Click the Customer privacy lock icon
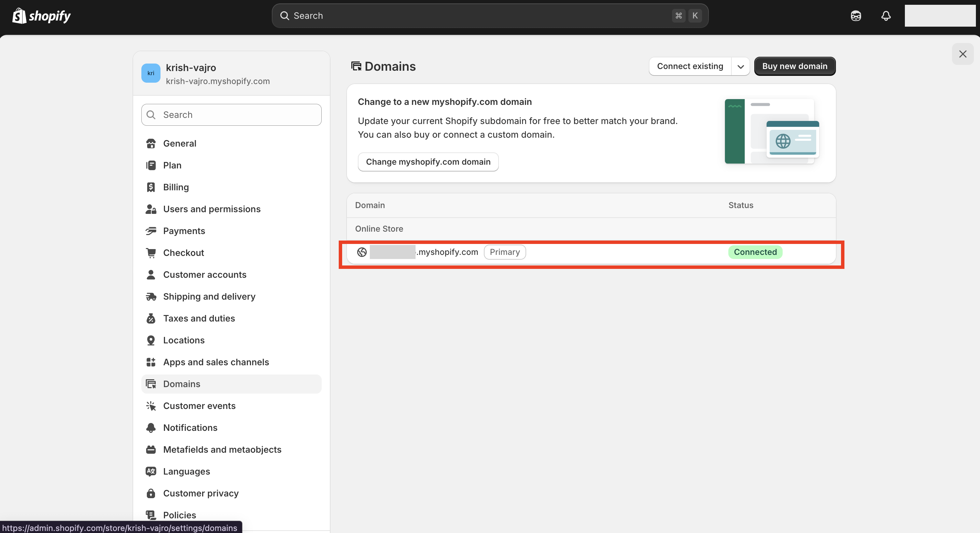This screenshot has width=980, height=533. click(151, 493)
